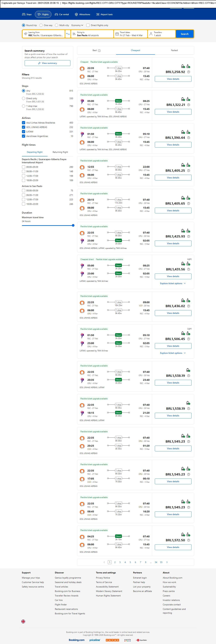Click the calendar icon in Travel dates field
Image resolution: width=216 pixels, height=644 pixels.
[117, 34]
